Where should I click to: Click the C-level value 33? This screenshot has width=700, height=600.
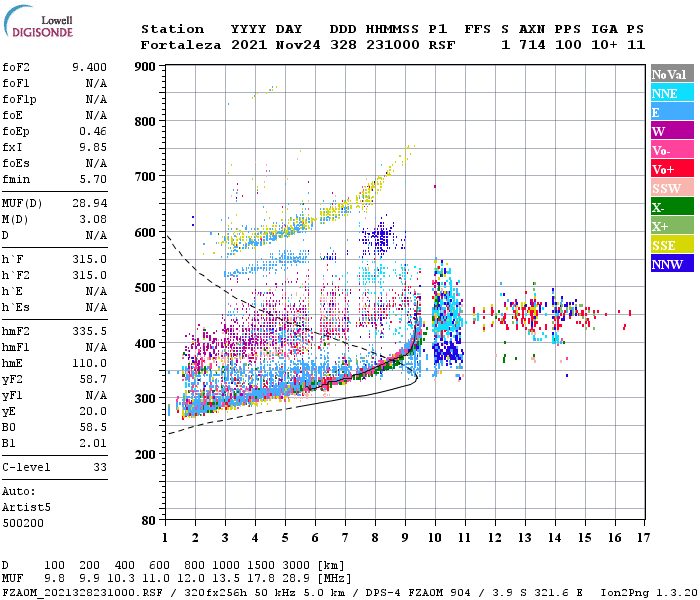[100, 467]
